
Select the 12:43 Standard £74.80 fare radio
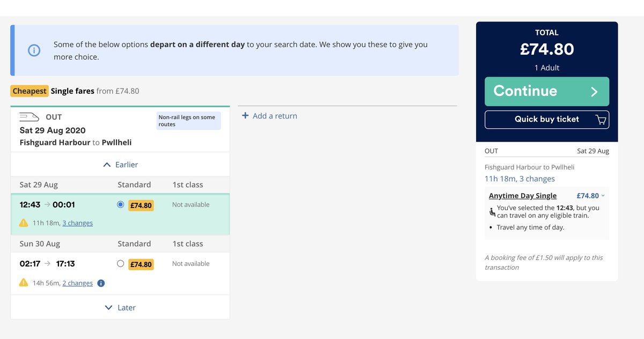click(120, 204)
